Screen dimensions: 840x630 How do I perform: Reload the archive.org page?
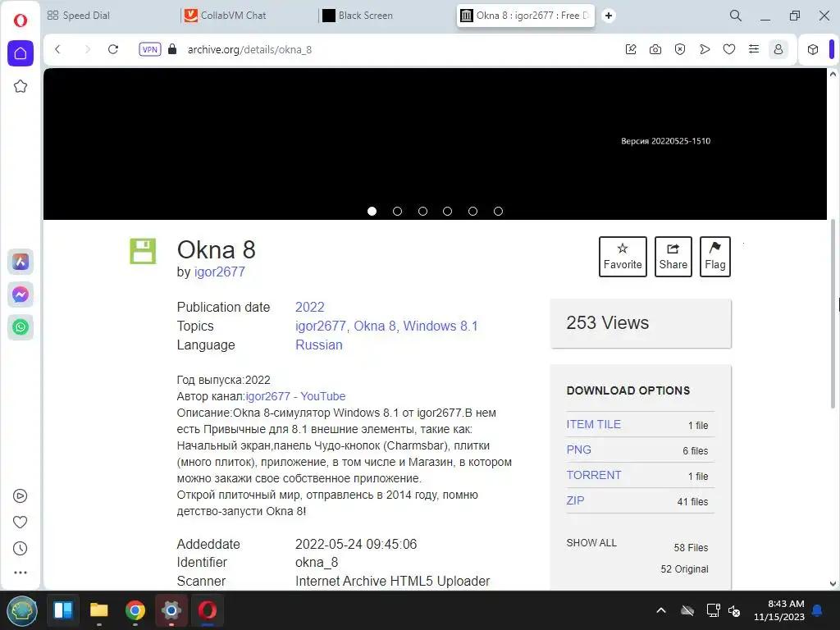point(113,49)
